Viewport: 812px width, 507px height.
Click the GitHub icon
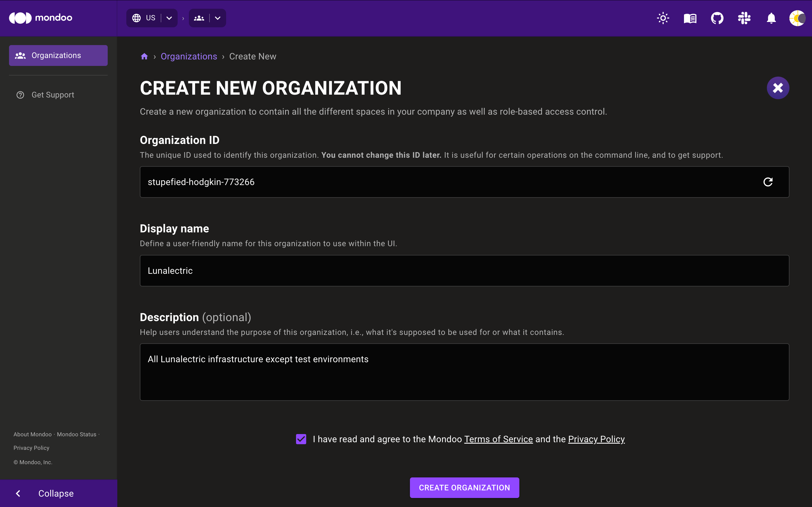point(716,17)
